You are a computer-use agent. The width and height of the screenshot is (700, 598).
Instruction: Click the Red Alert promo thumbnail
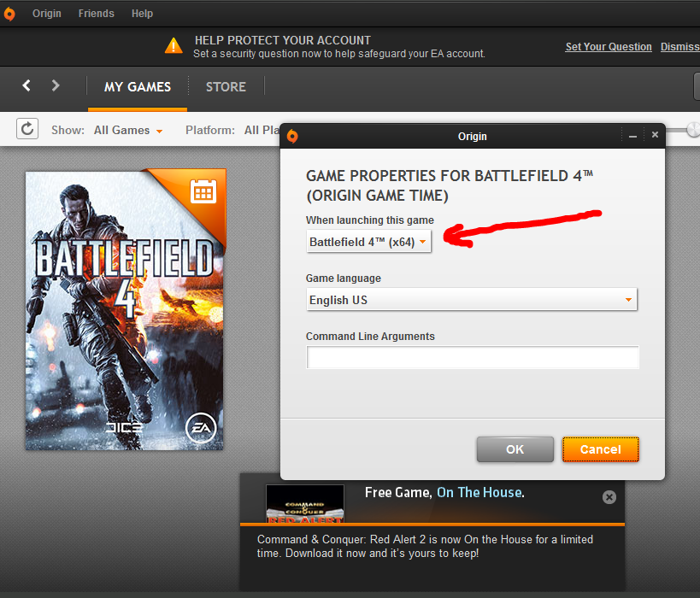tap(305, 504)
